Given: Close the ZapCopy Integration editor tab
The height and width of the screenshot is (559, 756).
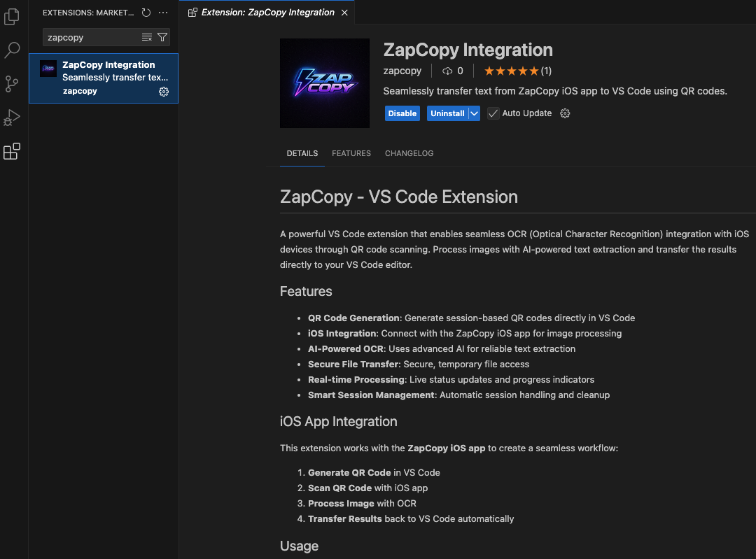Looking at the screenshot, I should 344,13.
